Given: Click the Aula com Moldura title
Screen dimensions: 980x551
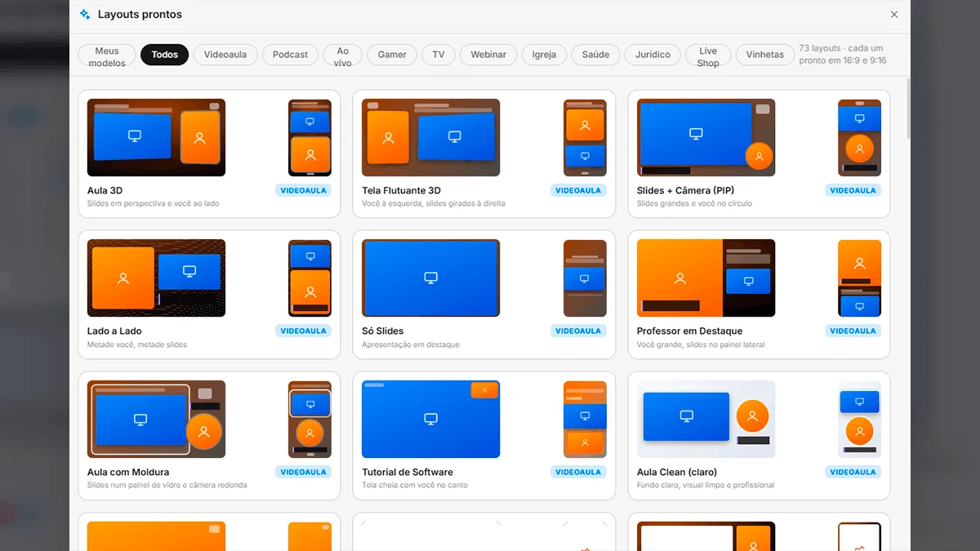Looking at the screenshot, I should tap(128, 472).
